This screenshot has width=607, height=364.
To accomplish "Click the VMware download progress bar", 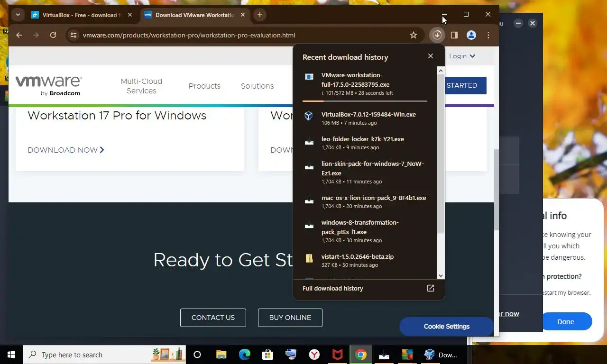I will tap(365, 101).
